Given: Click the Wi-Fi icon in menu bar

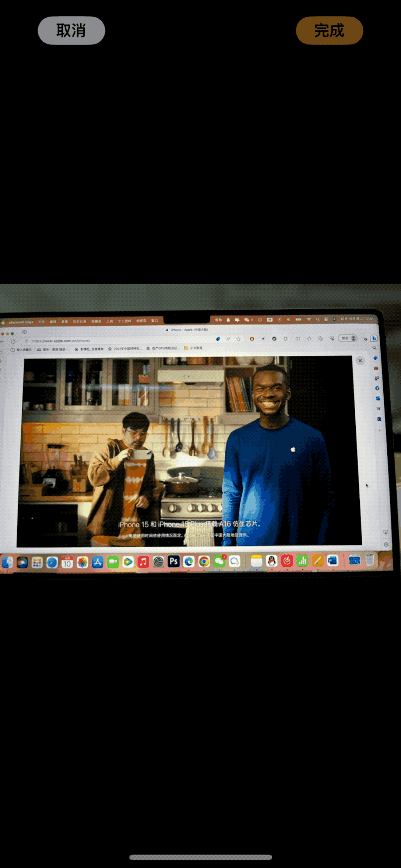Looking at the screenshot, I should click(309, 319).
